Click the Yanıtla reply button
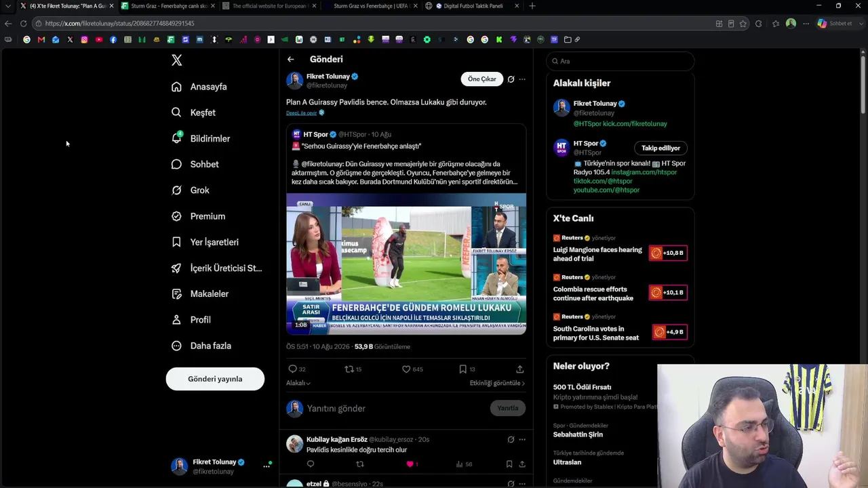Screen dimensions: 868x488 (x=508, y=408)
